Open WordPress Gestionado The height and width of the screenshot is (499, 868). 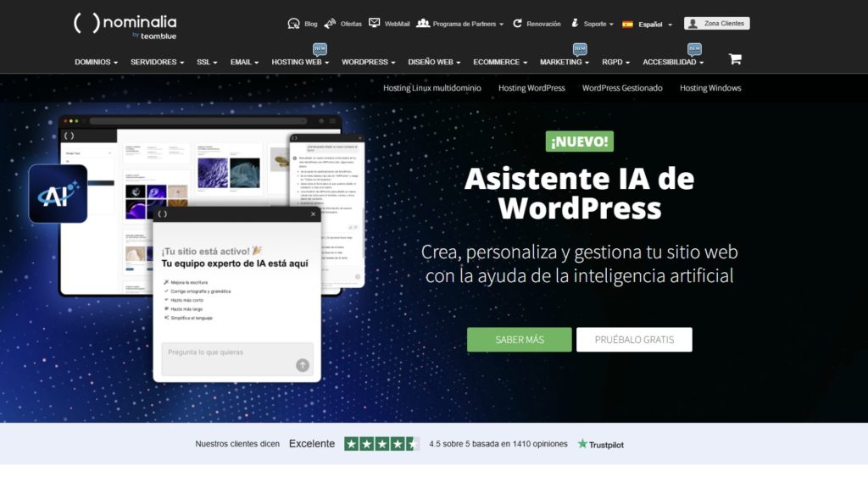622,88
